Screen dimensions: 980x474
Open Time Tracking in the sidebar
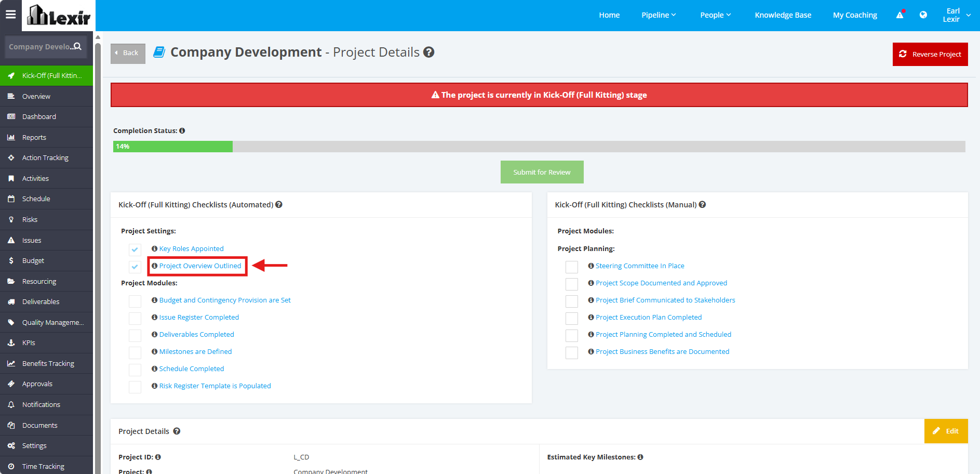tap(47, 466)
